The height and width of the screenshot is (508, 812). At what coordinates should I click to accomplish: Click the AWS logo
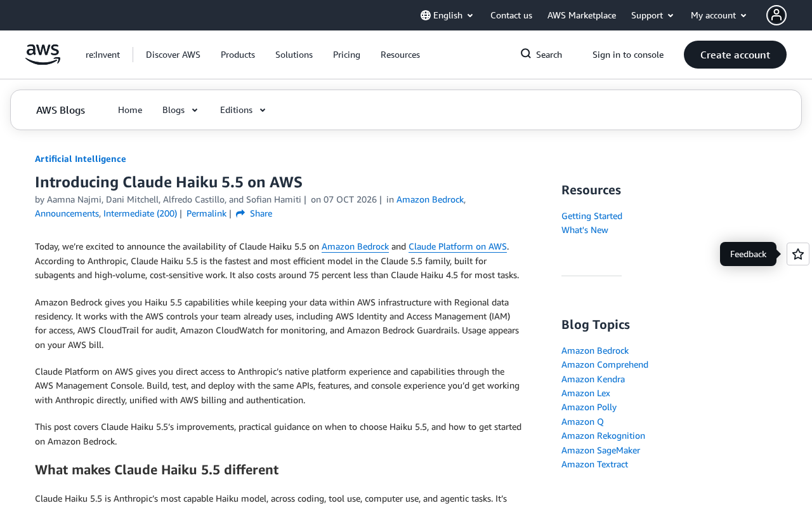[x=43, y=55]
